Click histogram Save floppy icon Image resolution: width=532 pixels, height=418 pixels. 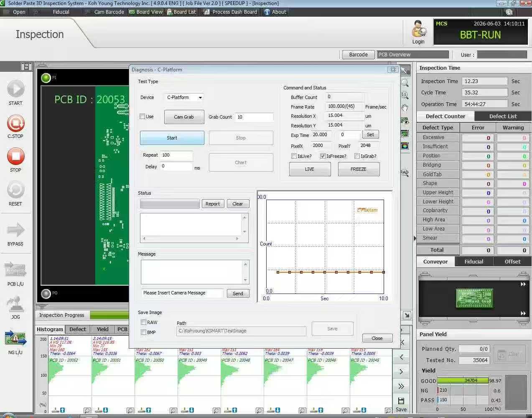pyautogui.click(x=401, y=401)
